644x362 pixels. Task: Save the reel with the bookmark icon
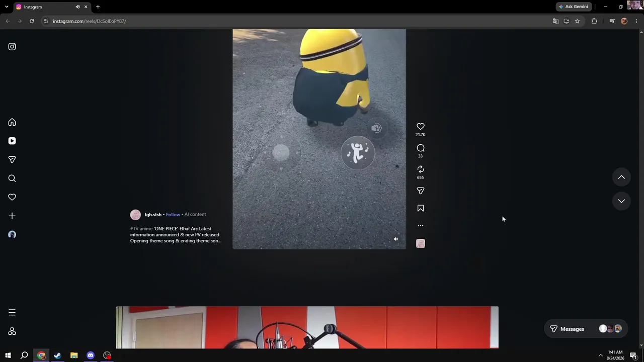pyautogui.click(x=421, y=208)
